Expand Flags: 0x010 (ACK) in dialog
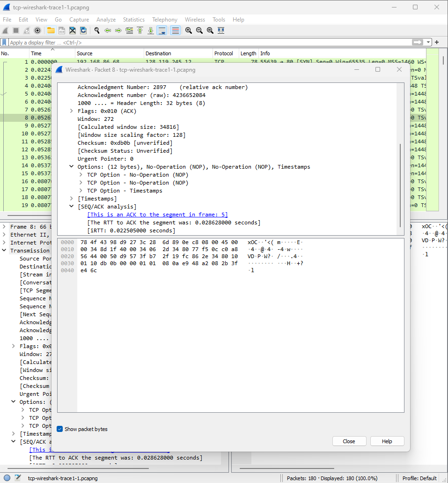 click(72, 111)
